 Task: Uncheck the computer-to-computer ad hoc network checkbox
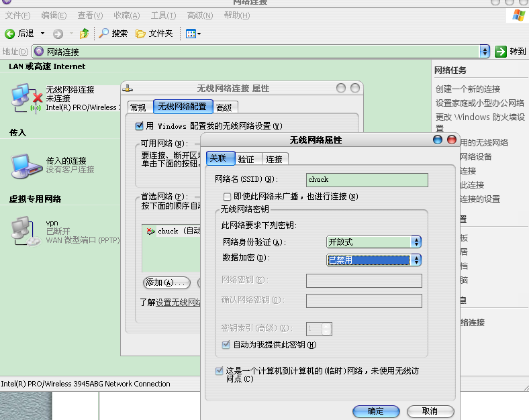tap(220, 370)
